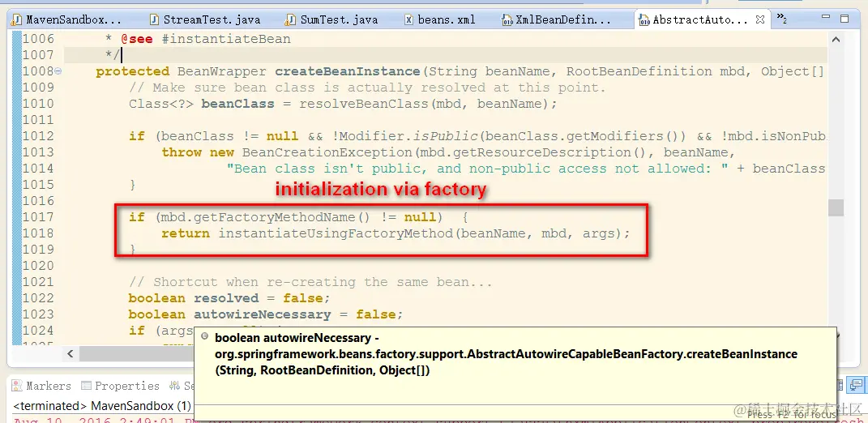Open the Properties view tab
This screenshot has width=868, height=423.
point(120,386)
